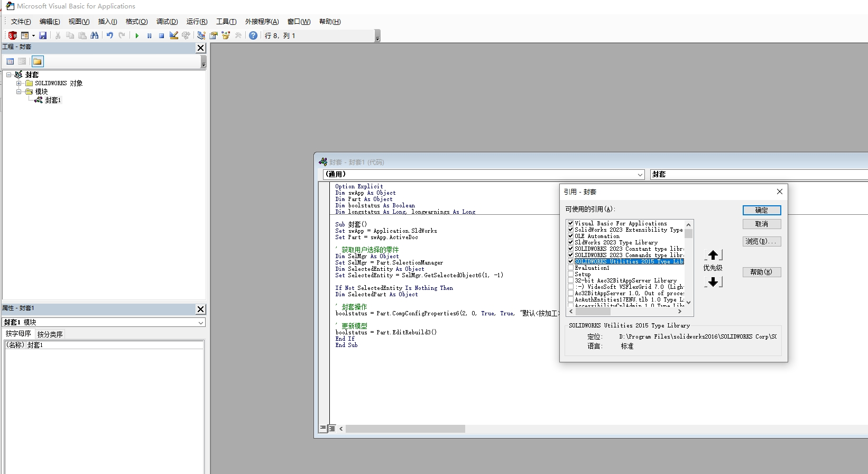Click the Insert UserForm toolbar icon
The width and height of the screenshot is (868, 474).
(25, 35)
